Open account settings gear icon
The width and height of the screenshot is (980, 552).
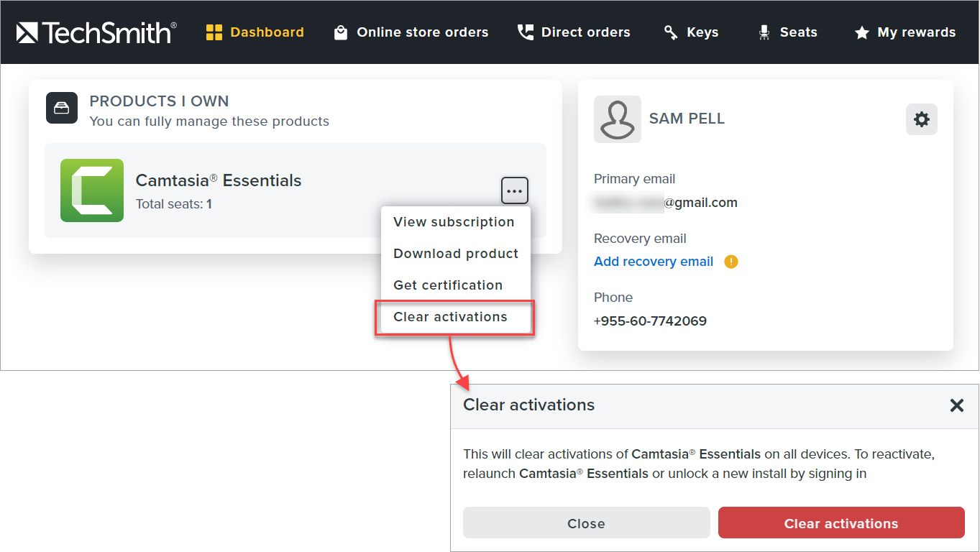pos(921,119)
